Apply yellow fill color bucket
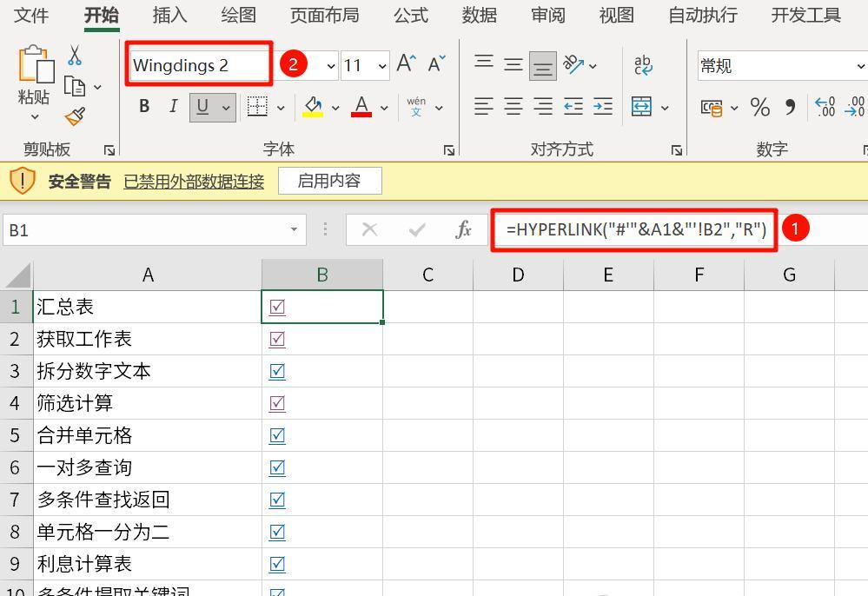 pyautogui.click(x=313, y=107)
